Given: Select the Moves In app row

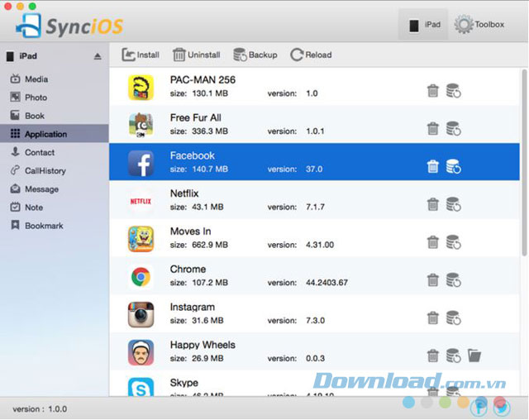Looking at the screenshot, I should 314,238.
